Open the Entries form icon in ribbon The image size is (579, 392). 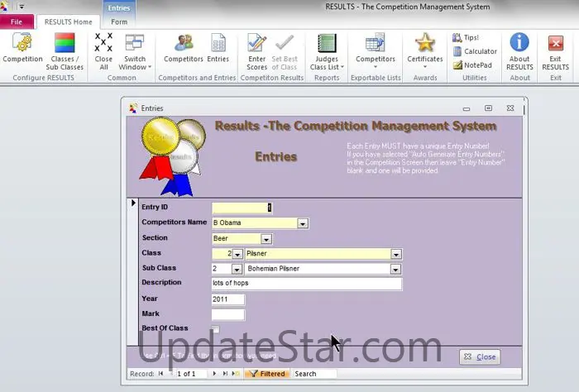218,48
